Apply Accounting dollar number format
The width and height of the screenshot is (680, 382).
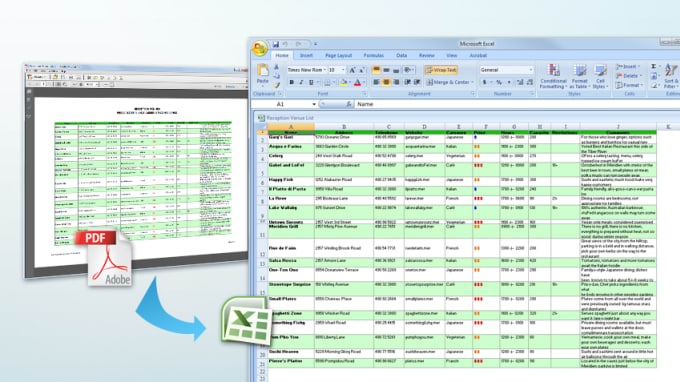coord(485,82)
